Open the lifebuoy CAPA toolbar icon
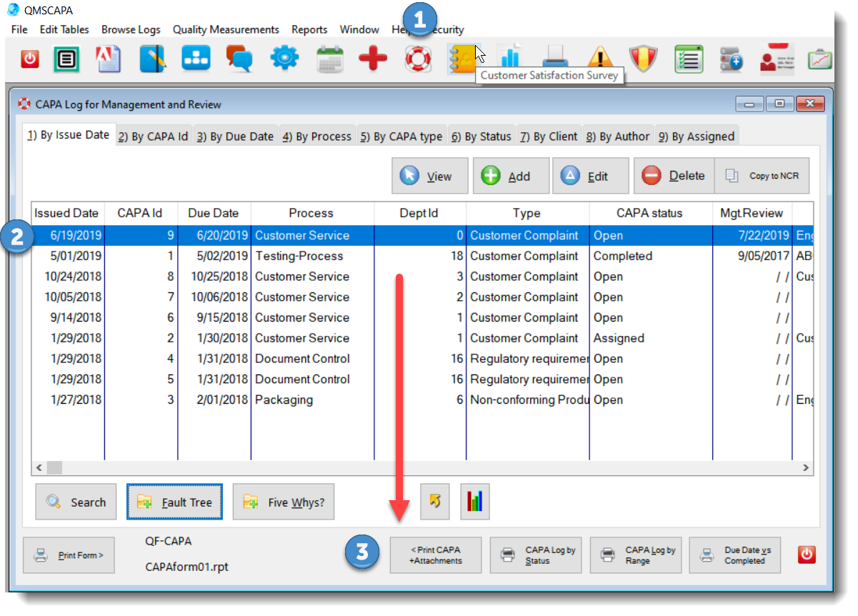The height and width of the screenshot is (616, 858). pos(418,59)
